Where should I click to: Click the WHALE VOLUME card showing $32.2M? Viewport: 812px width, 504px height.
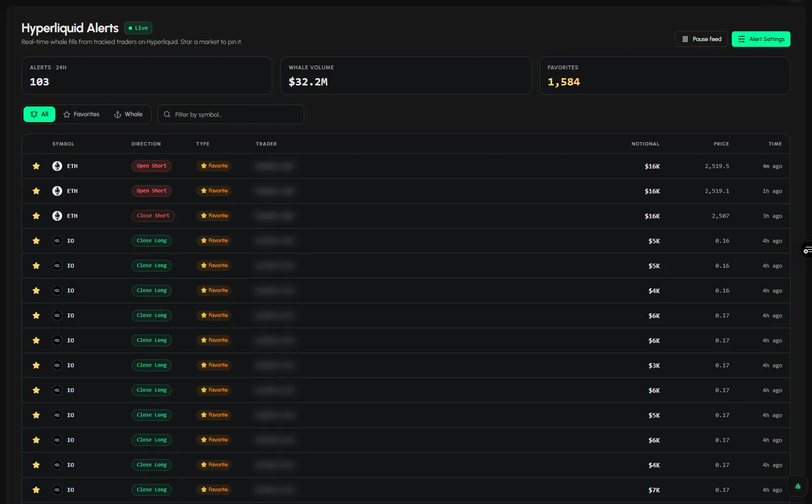coord(405,76)
